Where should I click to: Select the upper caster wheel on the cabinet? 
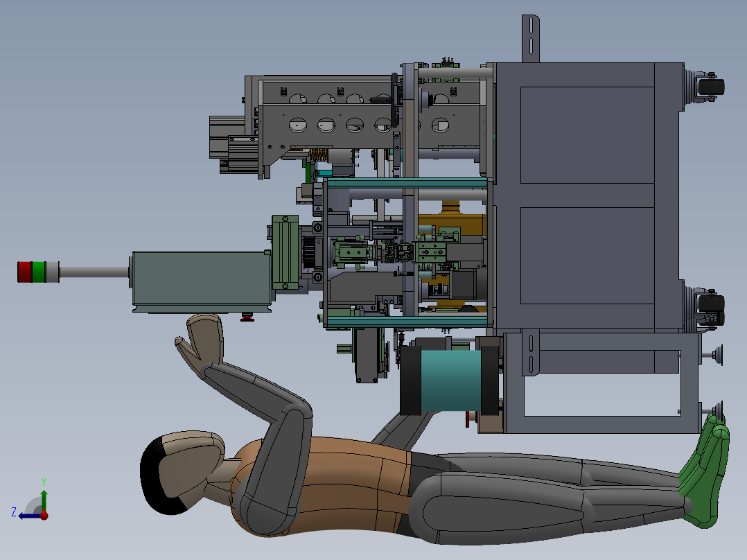711,87
